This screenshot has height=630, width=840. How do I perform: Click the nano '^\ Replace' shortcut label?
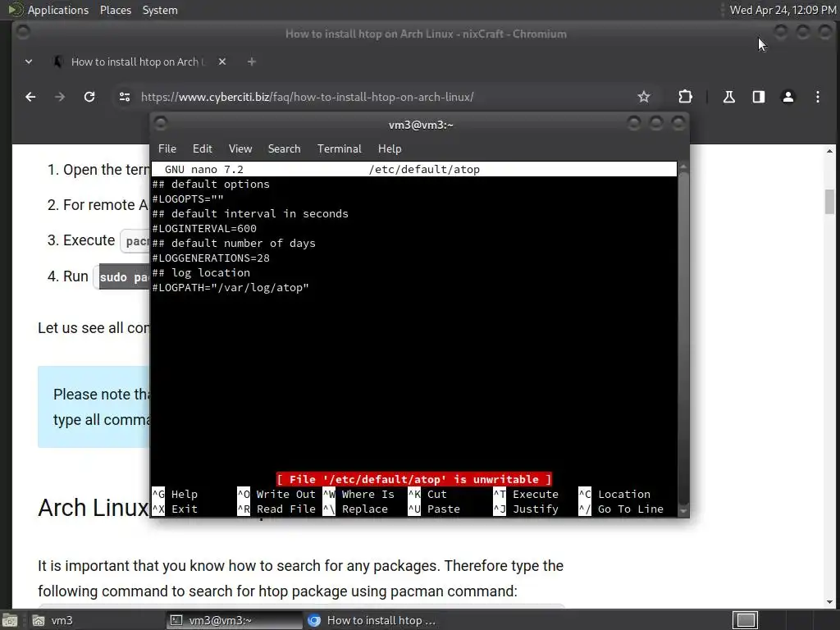(x=355, y=509)
